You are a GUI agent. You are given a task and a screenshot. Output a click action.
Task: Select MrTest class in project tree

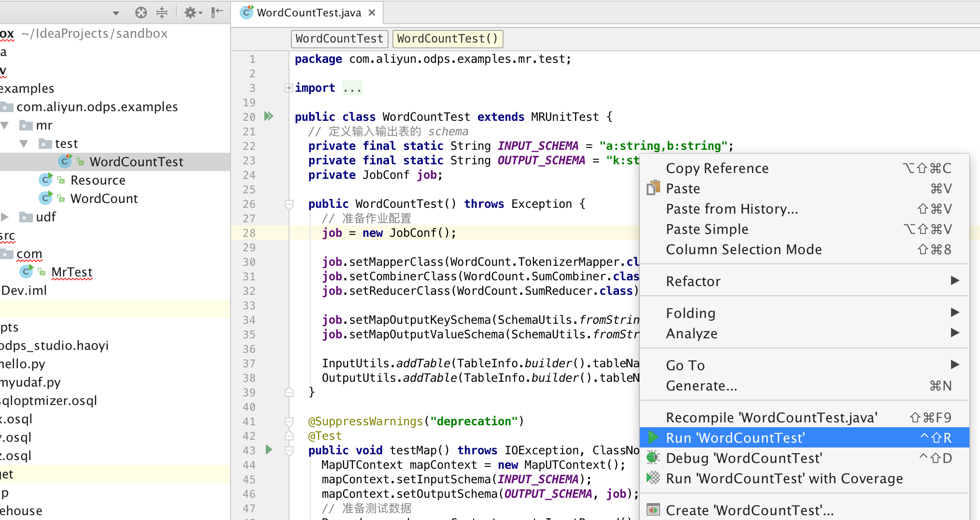pyautogui.click(x=72, y=272)
